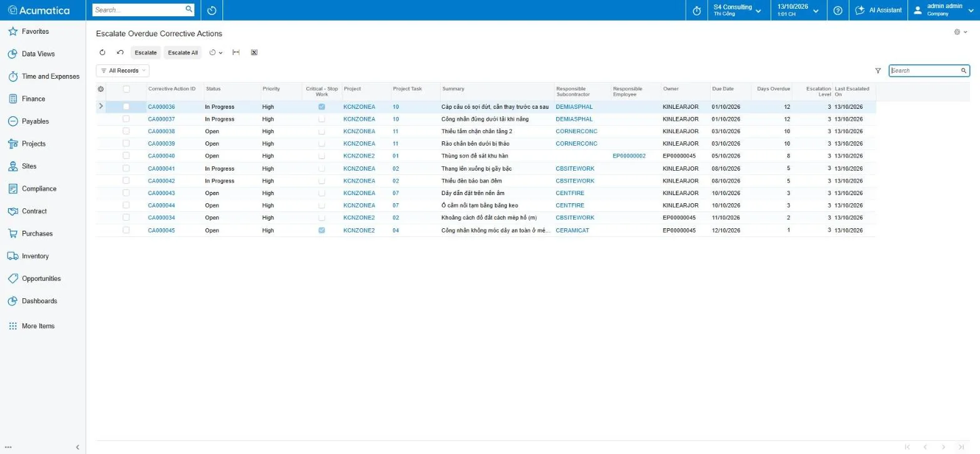
Task: Open the page settings gear dropdown
Action: (x=961, y=32)
